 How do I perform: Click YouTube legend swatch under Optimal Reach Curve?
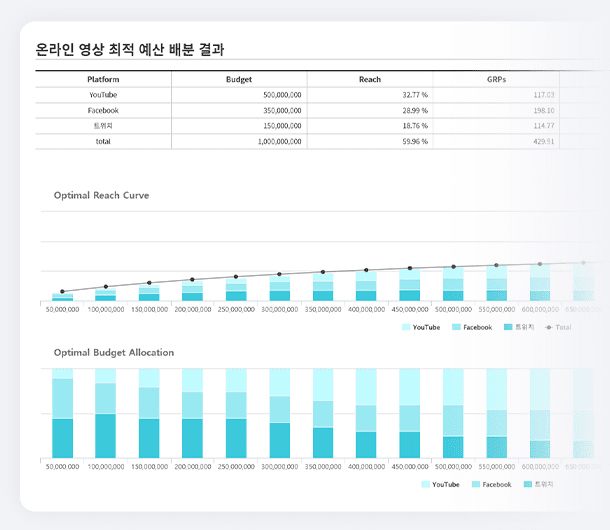click(406, 327)
